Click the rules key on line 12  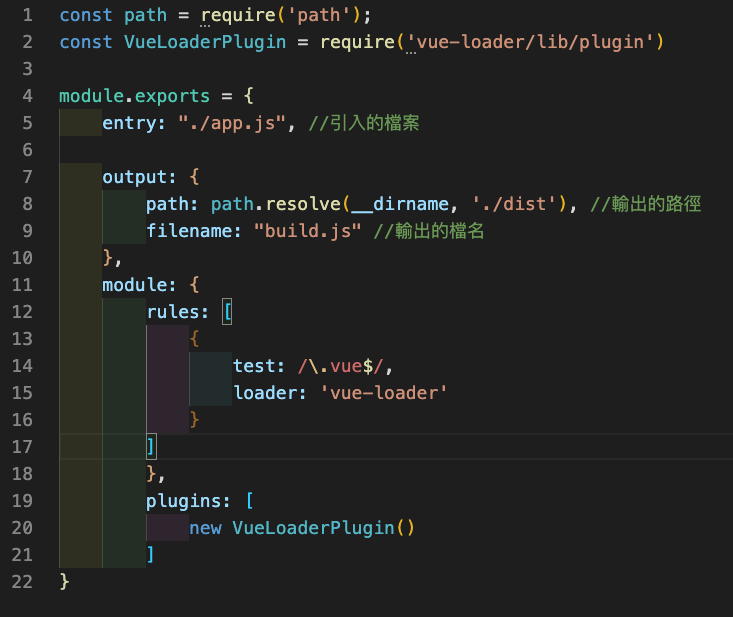[177, 312]
